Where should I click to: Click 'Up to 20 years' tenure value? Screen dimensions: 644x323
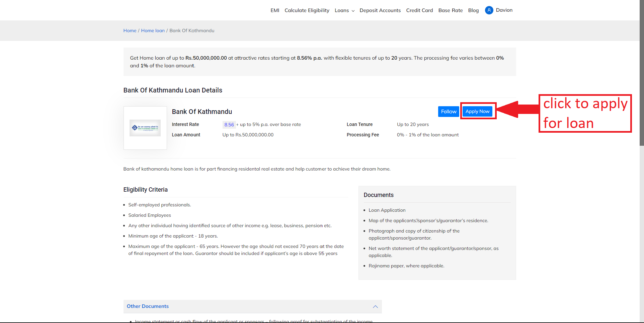[x=413, y=124]
